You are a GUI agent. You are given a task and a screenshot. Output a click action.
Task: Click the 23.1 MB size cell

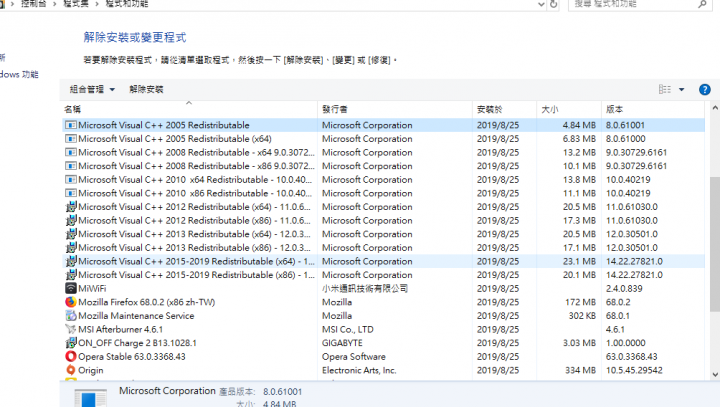[579, 261]
